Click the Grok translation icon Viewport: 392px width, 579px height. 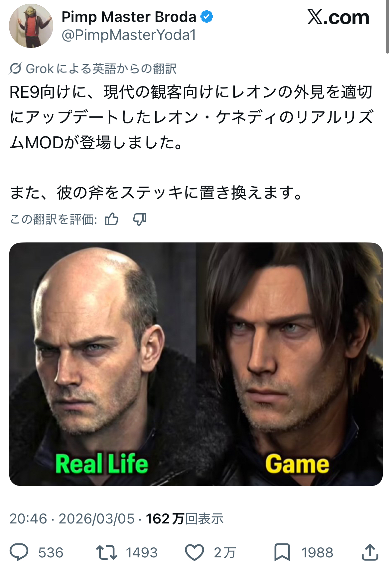coord(16,69)
